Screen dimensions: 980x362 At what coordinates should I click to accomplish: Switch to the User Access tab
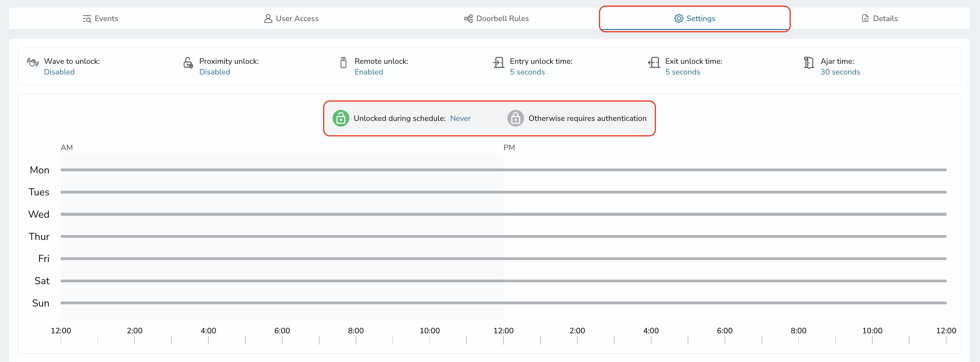click(x=291, y=18)
